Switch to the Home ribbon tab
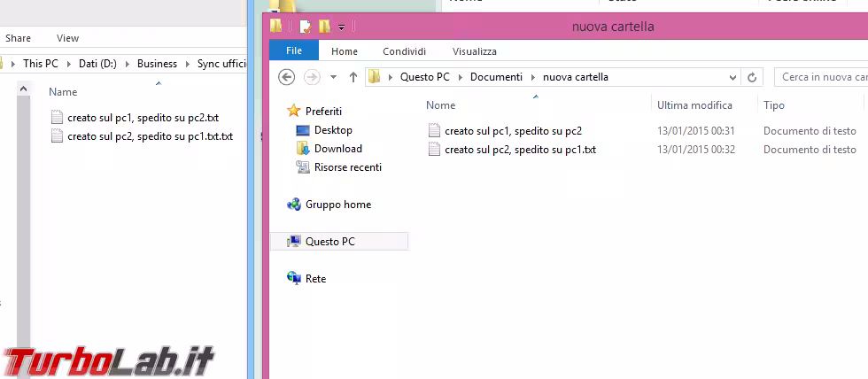868x379 pixels. coord(345,51)
